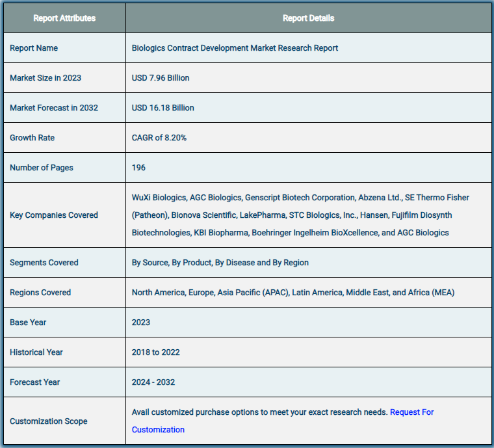The image size is (494, 448).
Task: Select the North America, Europe regions text
Action: click(x=293, y=293)
